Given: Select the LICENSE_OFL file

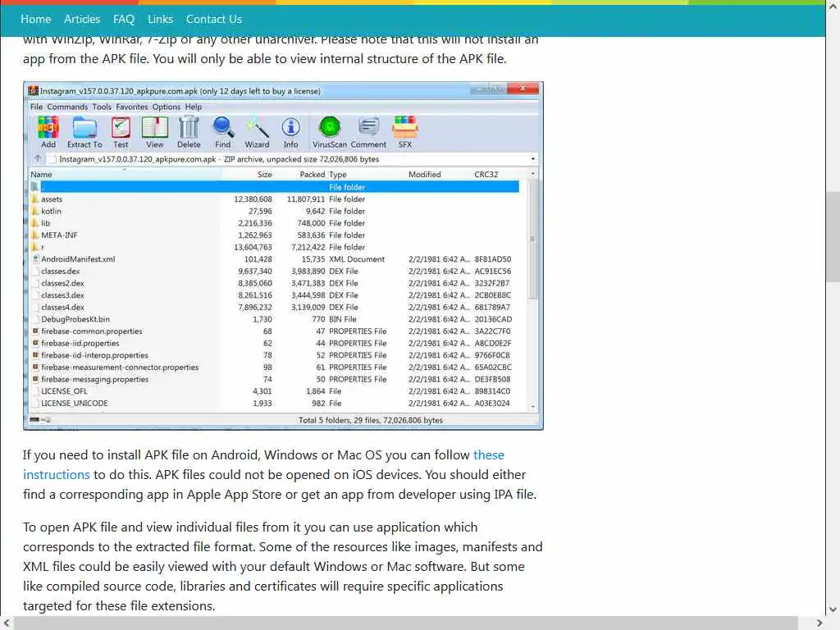Looking at the screenshot, I should 274,391.
